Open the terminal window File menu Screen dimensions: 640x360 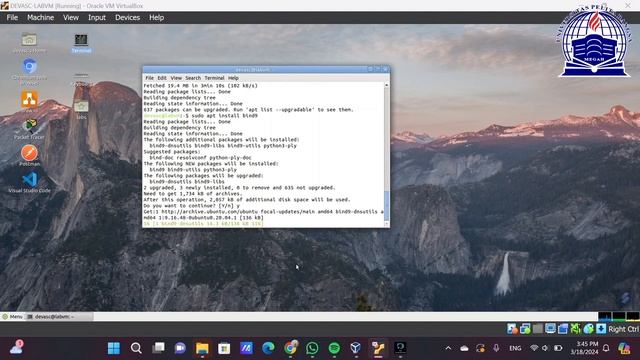(x=149, y=78)
